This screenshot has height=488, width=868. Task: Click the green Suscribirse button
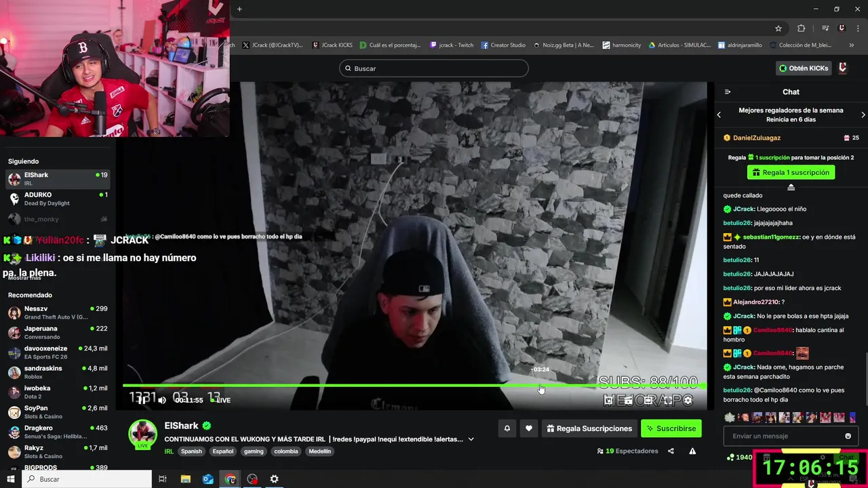coord(671,428)
